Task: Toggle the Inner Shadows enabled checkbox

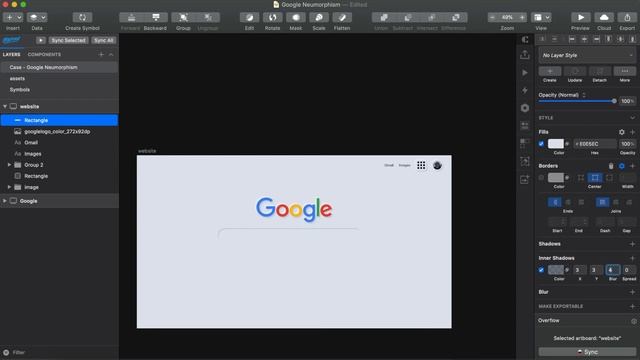Action: click(541, 270)
